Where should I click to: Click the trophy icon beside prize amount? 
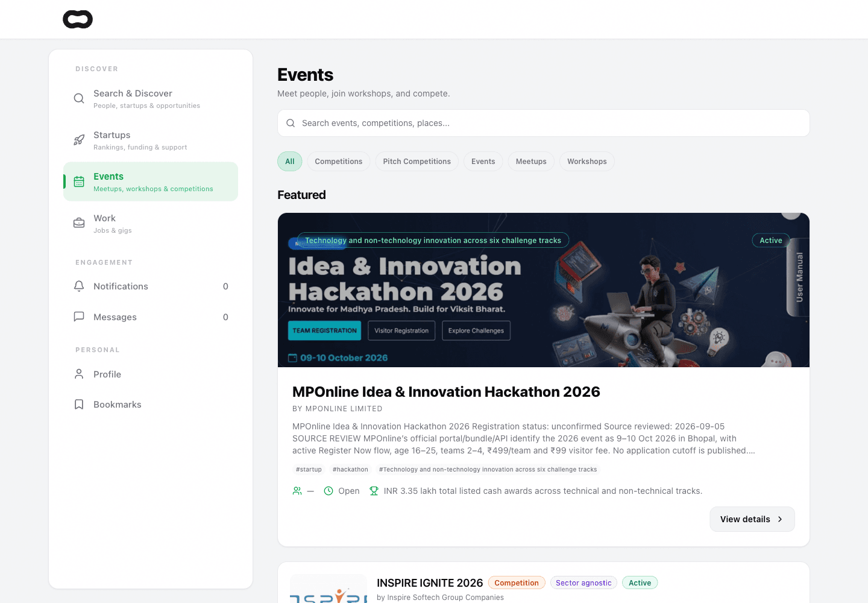point(374,491)
